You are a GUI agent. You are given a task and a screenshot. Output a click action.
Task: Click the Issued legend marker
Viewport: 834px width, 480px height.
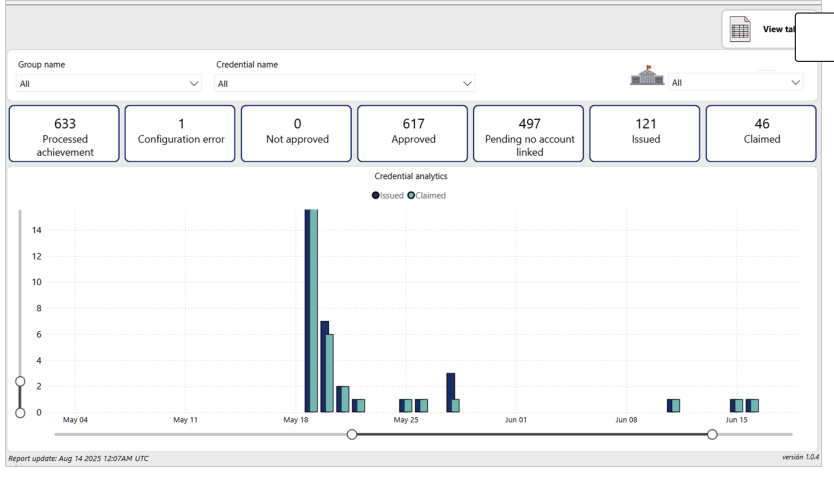click(376, 195)
